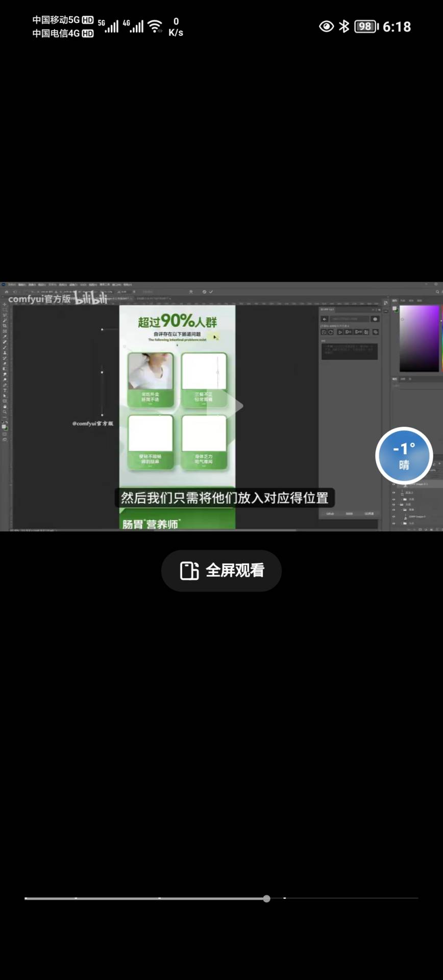Click the purple color picker field in Photoshop

[419, 338]
